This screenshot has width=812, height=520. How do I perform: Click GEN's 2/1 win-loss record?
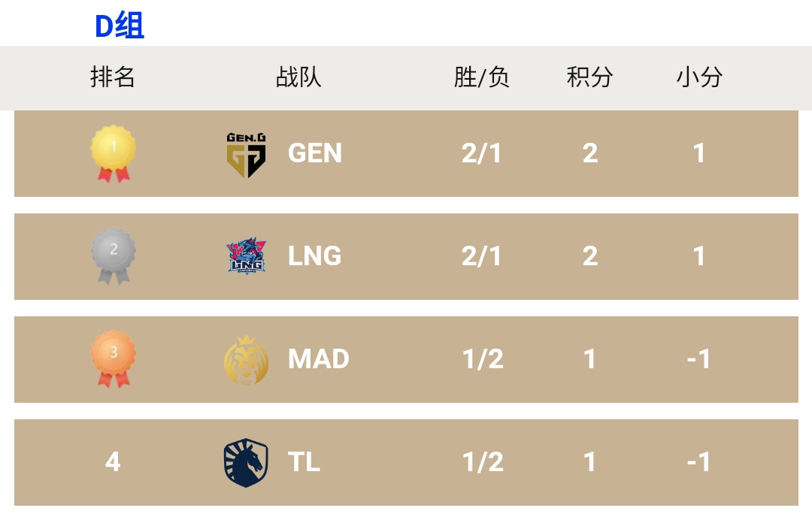482,153
